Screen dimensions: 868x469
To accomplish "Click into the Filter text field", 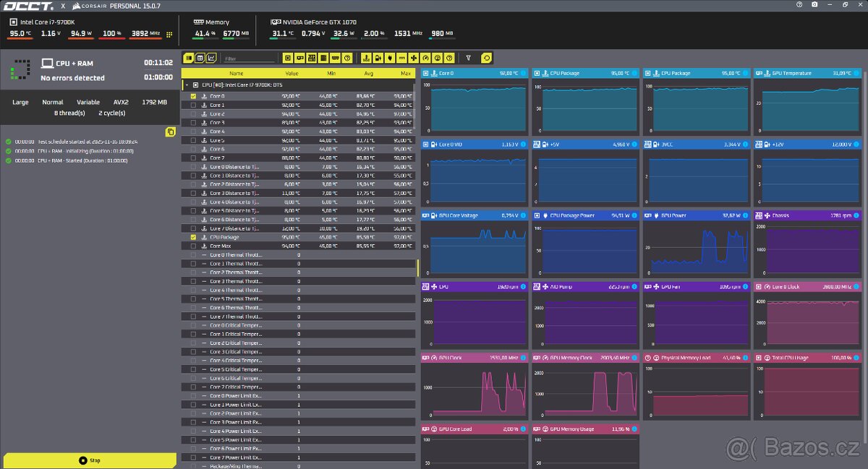I will [250, 59].
